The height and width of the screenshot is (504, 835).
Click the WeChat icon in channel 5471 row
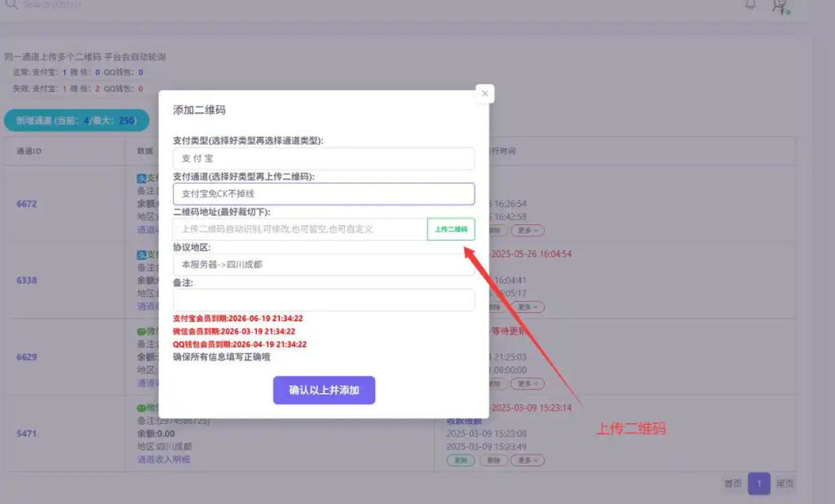(x=142, y=408)
